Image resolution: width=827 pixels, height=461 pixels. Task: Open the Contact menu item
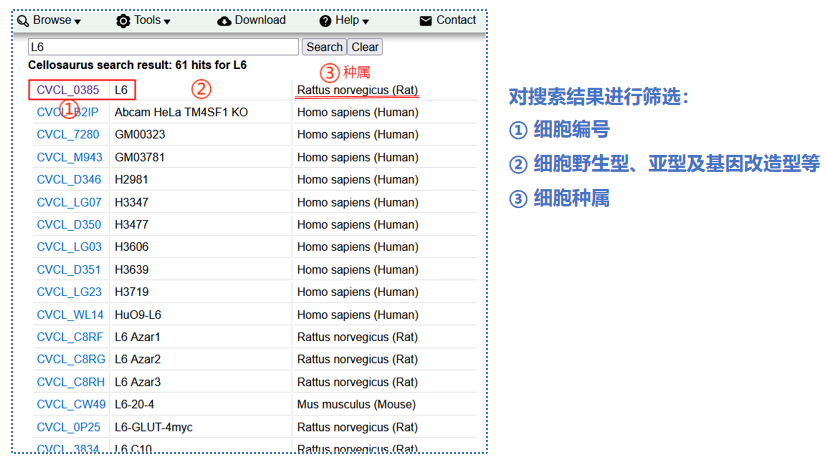click(x=456, y=20)
